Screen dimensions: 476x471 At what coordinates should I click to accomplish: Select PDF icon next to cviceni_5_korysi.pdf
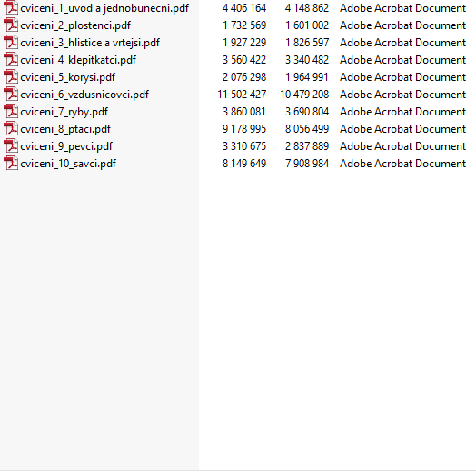(x=11, y=77)
